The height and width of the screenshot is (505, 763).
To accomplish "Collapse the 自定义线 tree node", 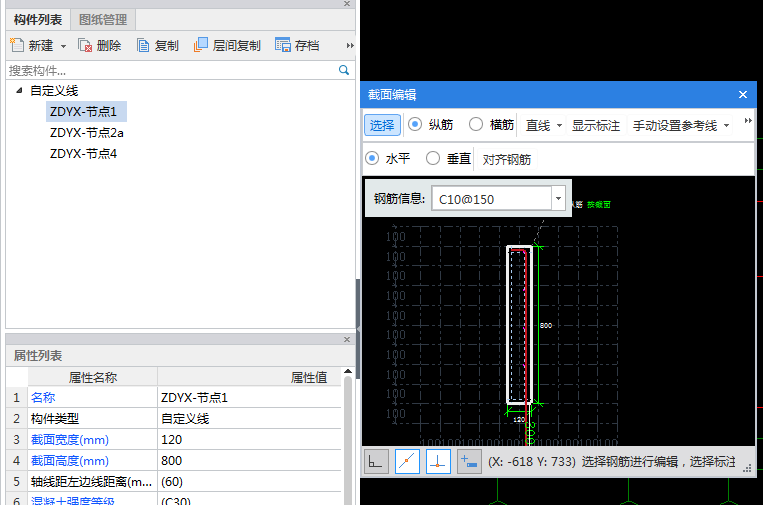I will coord(19,90).
